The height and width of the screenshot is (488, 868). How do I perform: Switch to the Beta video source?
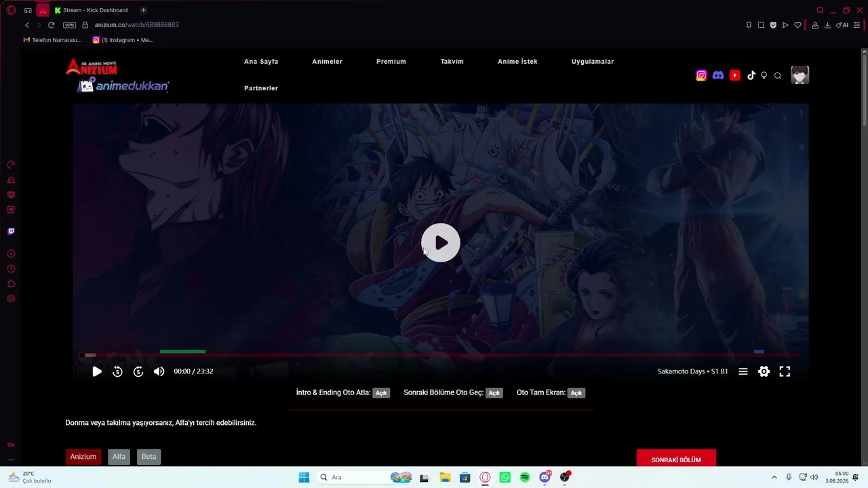149,457
